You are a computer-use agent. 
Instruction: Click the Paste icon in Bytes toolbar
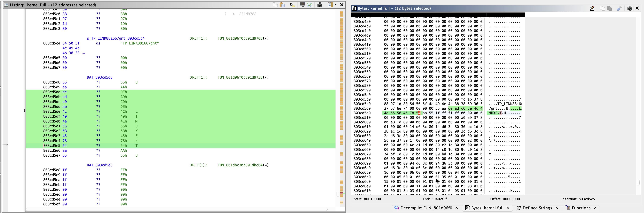609,8
